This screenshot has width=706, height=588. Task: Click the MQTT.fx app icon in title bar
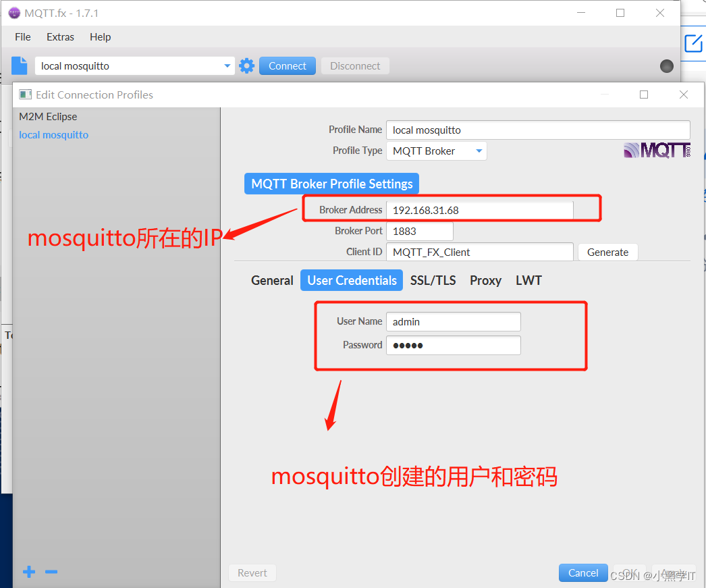click(x=14, y=13)
